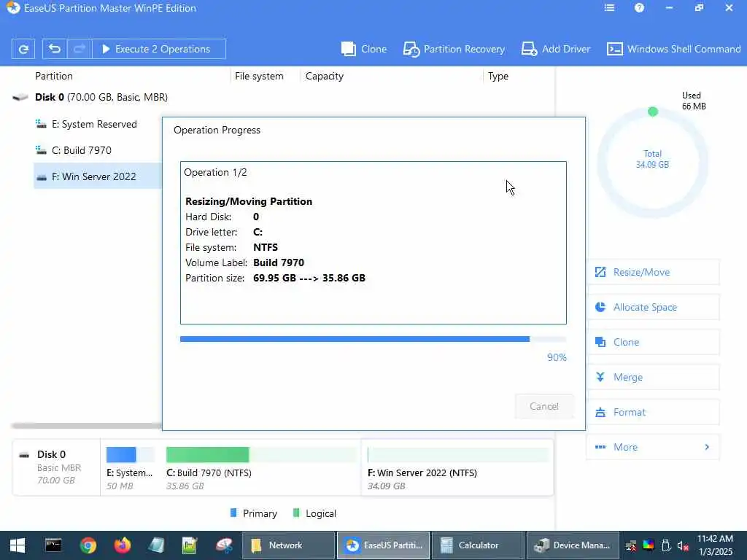
Task: Click the horizontal scrollbar under partition list
Action: (87, 425)
